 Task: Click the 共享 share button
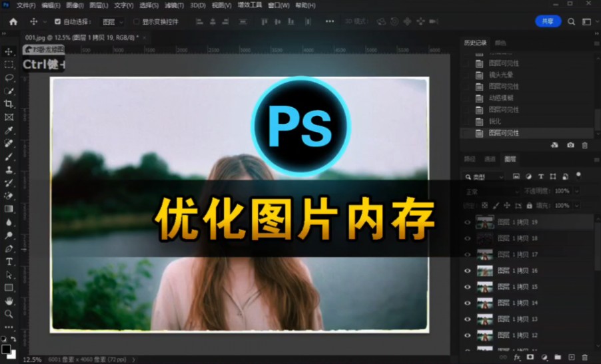(x=548, y=21)
